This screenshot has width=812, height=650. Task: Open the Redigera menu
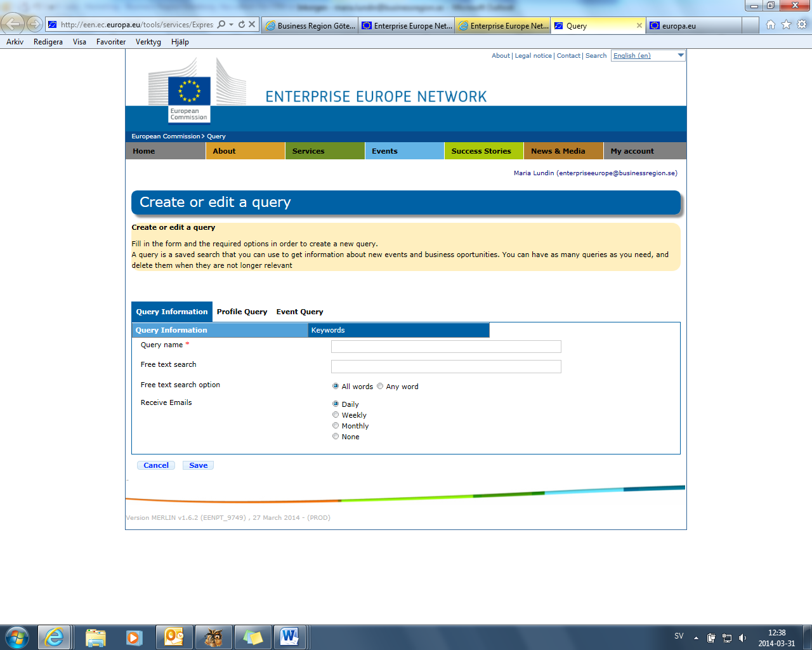pos(48,42)
